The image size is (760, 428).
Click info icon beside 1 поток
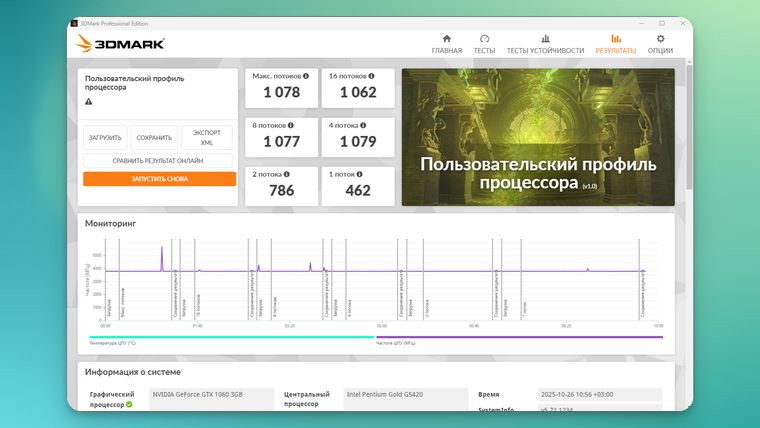click(359, 174)
